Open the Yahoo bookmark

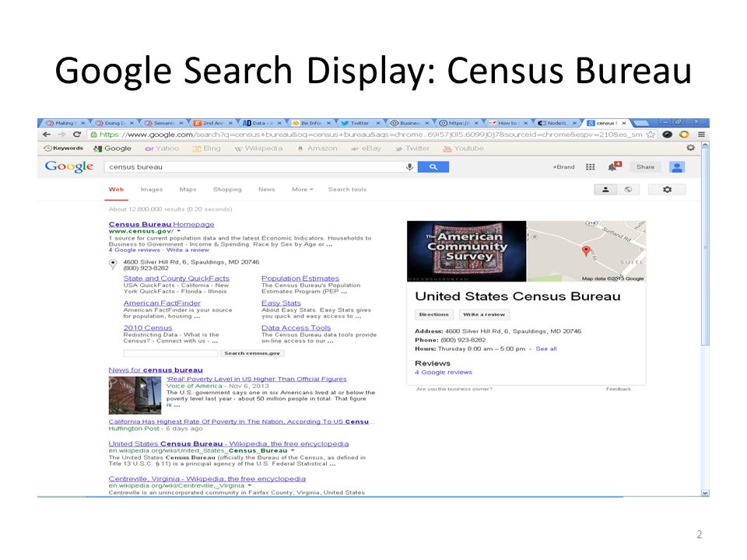click(x=162, y=148)
